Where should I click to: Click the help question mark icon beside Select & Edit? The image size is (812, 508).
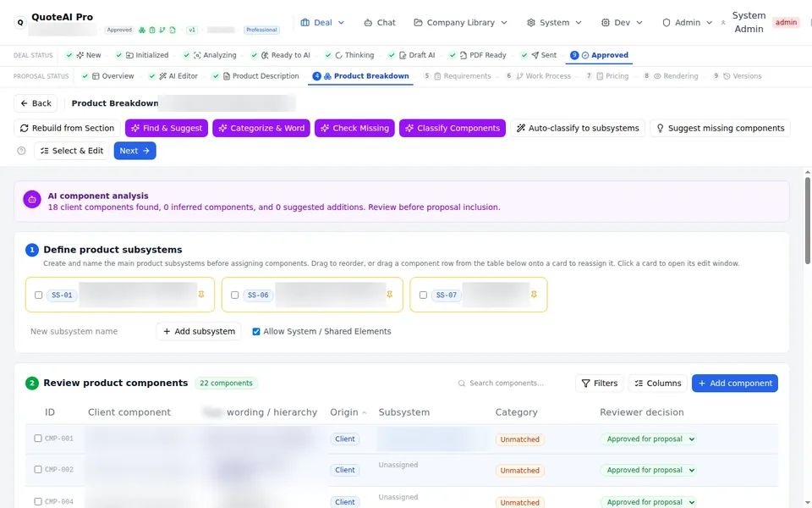coord(21,151)
